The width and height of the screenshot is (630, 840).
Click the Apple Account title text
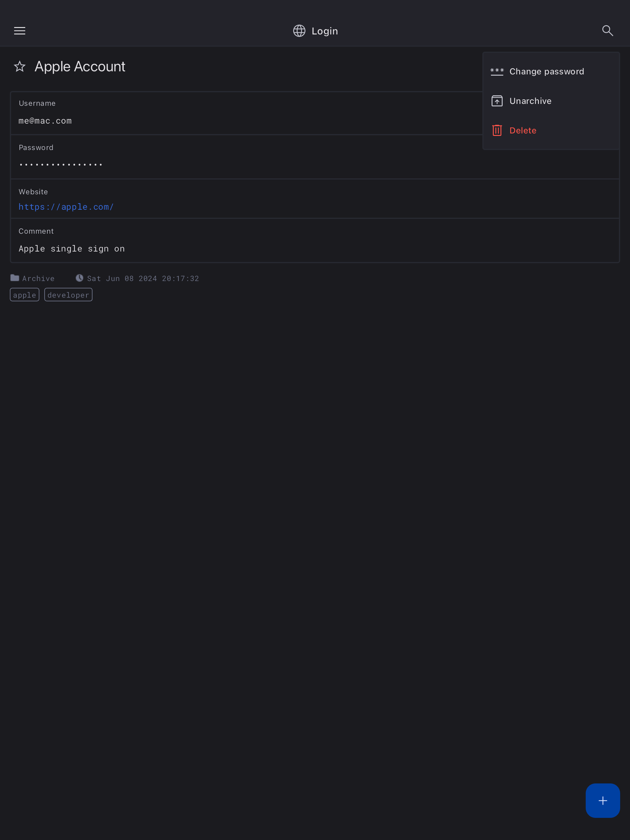80,67
